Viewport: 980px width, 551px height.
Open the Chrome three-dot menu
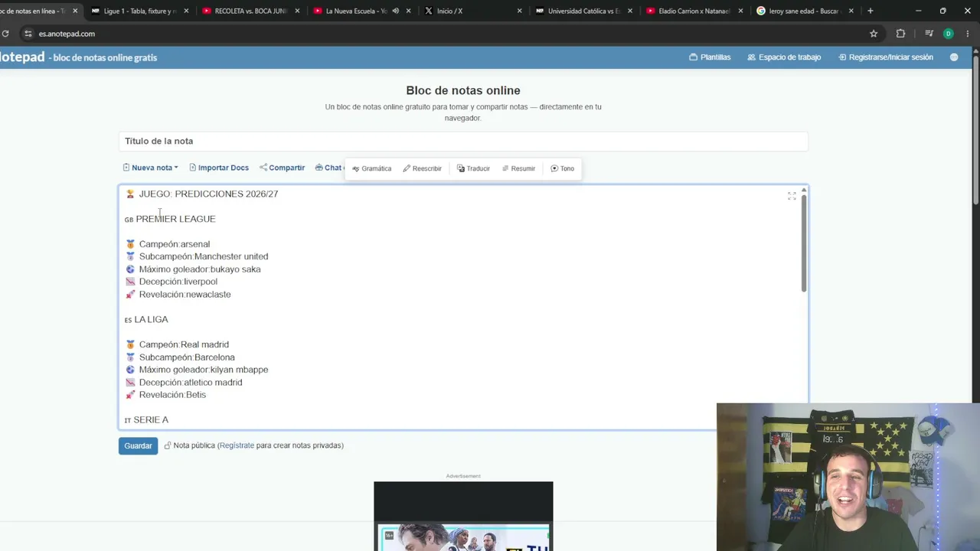[968, 34]
